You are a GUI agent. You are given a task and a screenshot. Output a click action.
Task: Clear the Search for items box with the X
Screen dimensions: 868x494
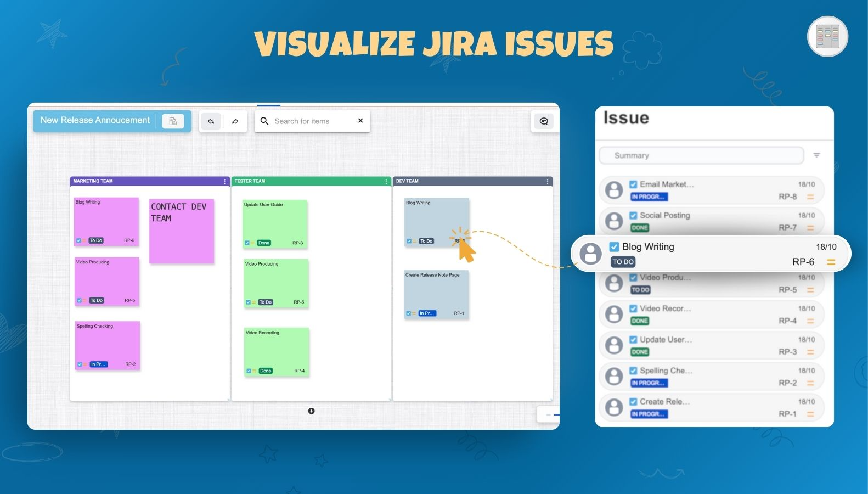point(360,121)
